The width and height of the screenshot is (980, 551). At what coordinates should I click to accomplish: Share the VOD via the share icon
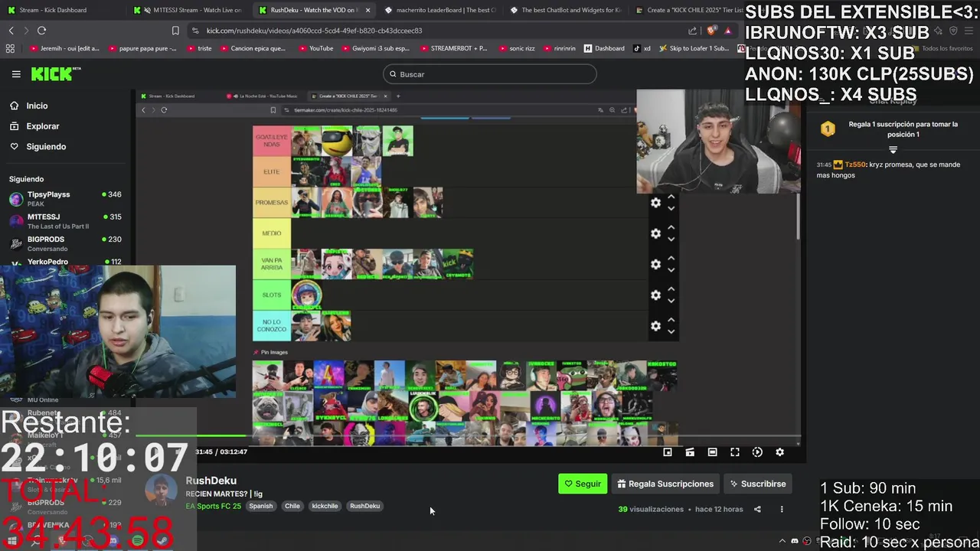click(757, 509)
